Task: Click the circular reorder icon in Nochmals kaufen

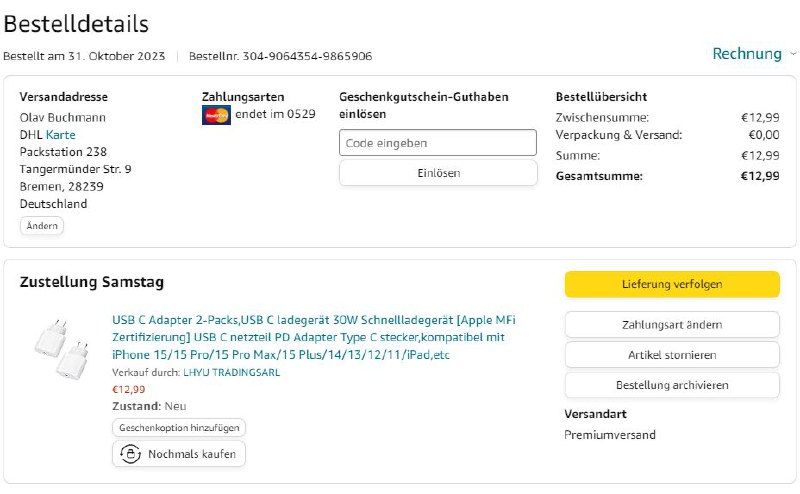Action: click(x=130, y=454)
